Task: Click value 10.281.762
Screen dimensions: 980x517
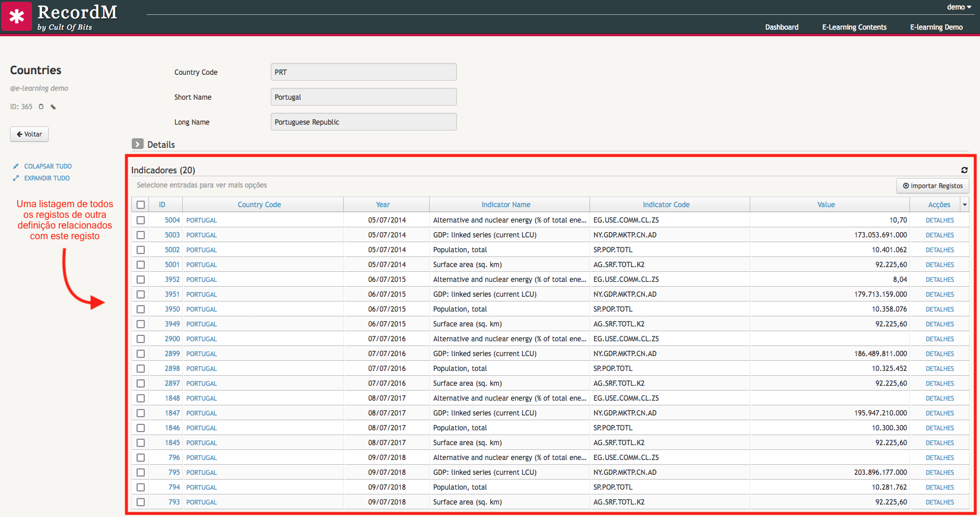Action: pos(889,487)
